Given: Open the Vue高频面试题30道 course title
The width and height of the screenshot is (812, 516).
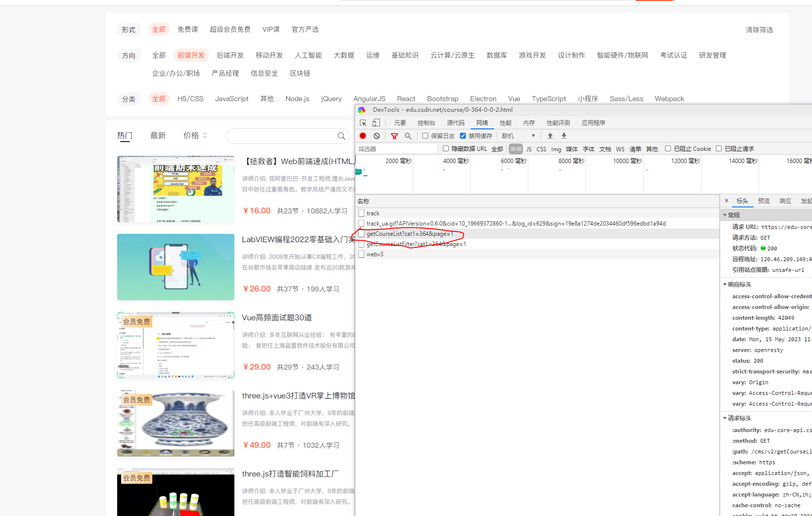Looking at the screenshot, I should 277,317.
